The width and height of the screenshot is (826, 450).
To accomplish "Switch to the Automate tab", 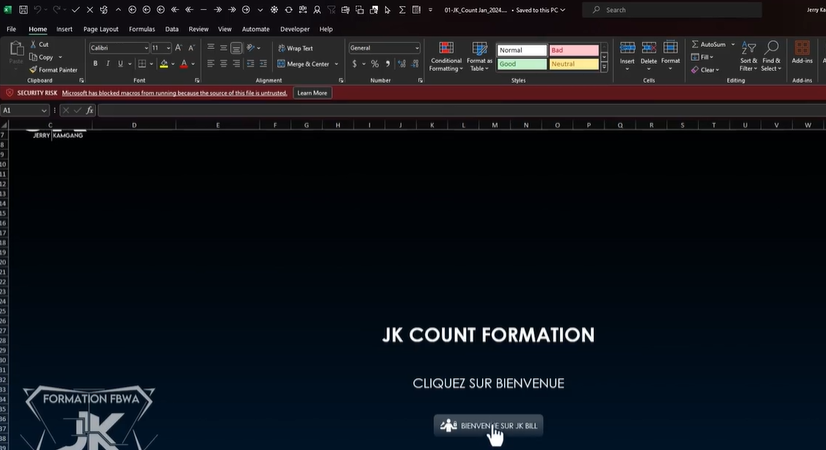I will click(x=255, y=29).
